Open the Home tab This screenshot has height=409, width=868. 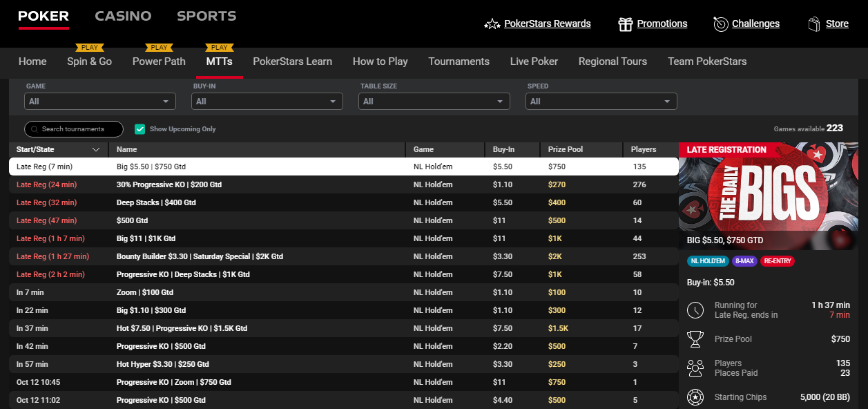(32, 61)
